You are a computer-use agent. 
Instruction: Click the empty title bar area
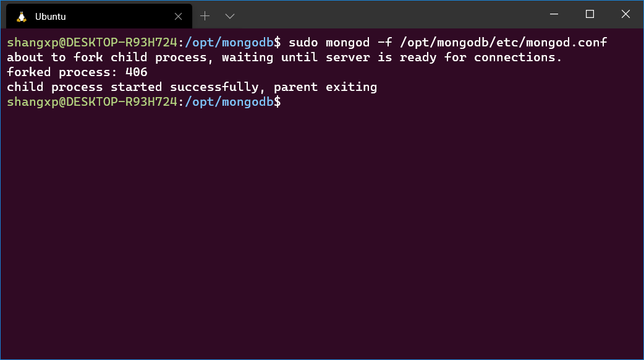tap(383, 14)
